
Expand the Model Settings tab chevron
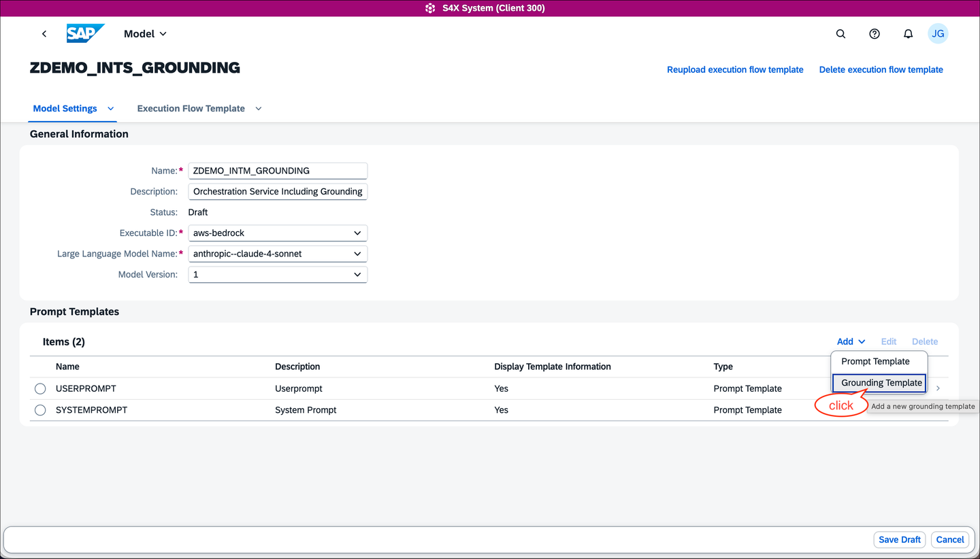[111, 109]
